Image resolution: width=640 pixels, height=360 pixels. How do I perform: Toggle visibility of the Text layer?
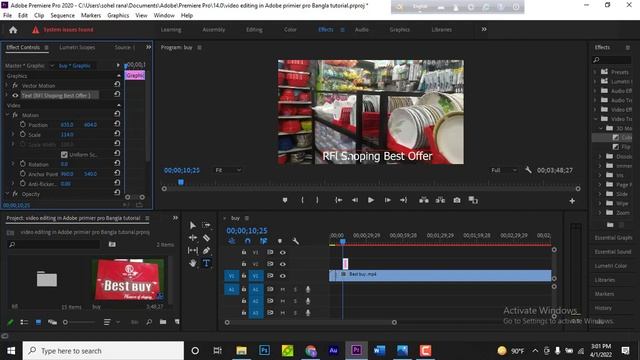tap(15, 96)
